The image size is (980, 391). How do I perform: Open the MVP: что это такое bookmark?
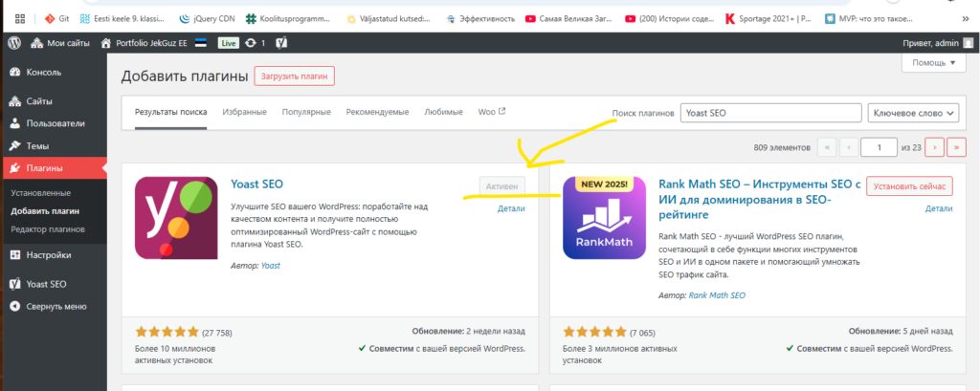tap(871, 19)
